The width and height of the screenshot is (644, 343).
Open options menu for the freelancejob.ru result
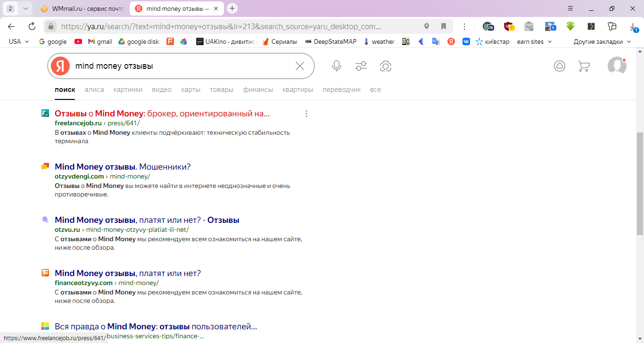(306, 114)
